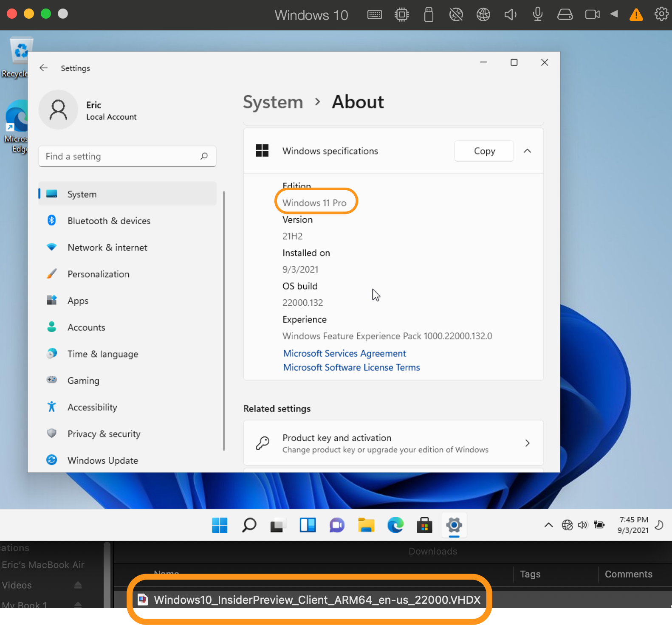Click the Settings sidebar scrollbar
Screen dimensions: 672x625
[x=224, y=321]
